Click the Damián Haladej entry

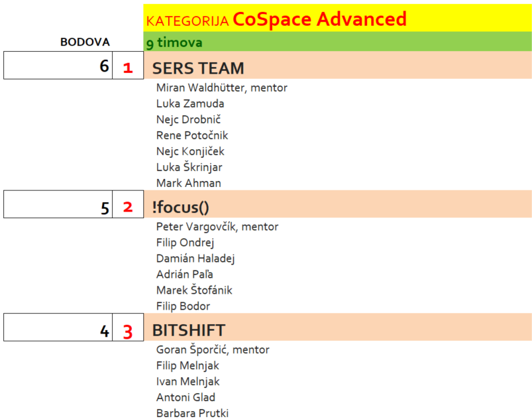(x=195, y=259)
